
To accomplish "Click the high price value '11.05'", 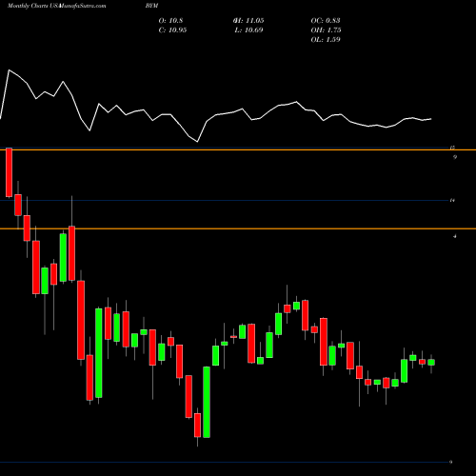I will point(255,20).
